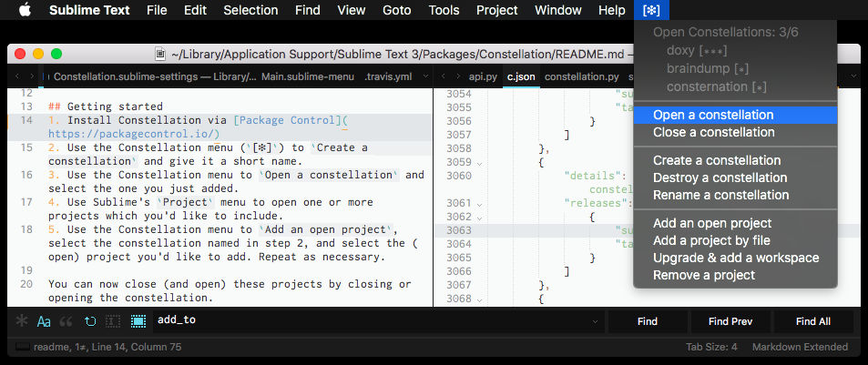Image resolution: width=868 pixels, height=365 pixels.
Task: Click the Find Prev button
Action: [x=730, y=321]
